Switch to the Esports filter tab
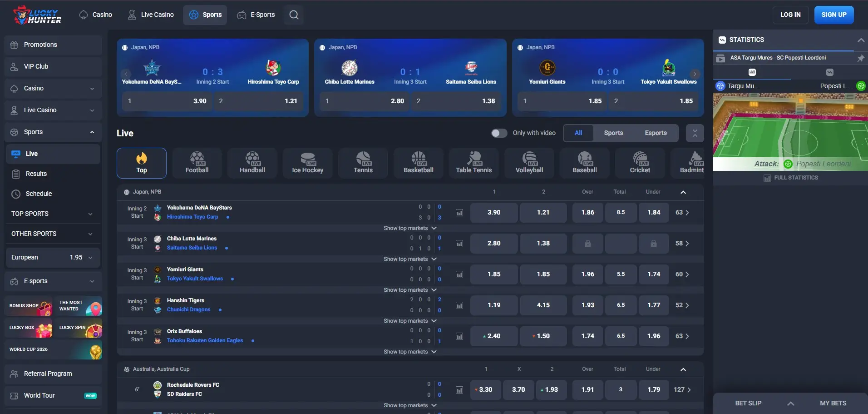The height and width of the screenshot is (414, 868). pyautogui.click(x=656, y=133)
